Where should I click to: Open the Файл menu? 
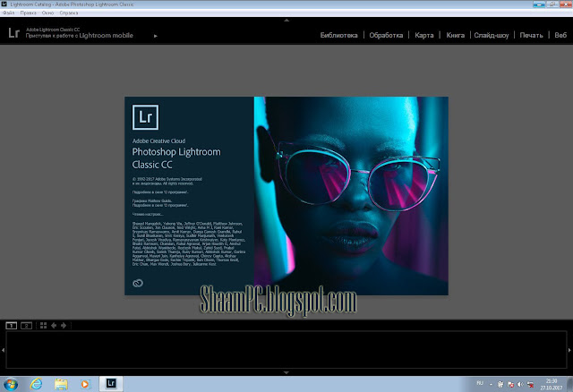pos(8,13)
